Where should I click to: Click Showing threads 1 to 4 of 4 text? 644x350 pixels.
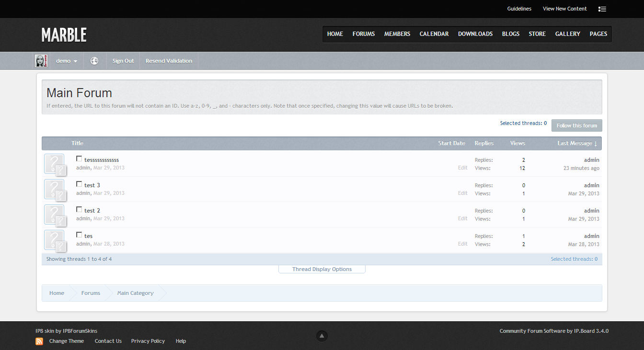[79, 259]
